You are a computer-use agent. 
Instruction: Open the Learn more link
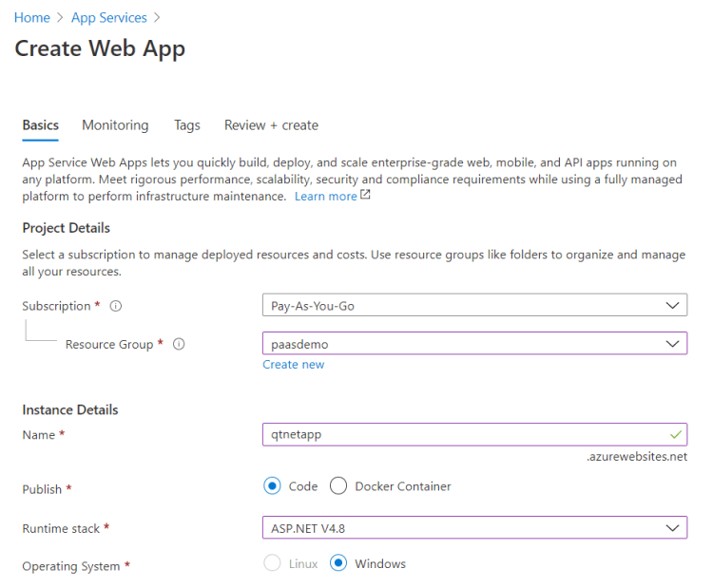pyautogui.click(x=325, y=197)
